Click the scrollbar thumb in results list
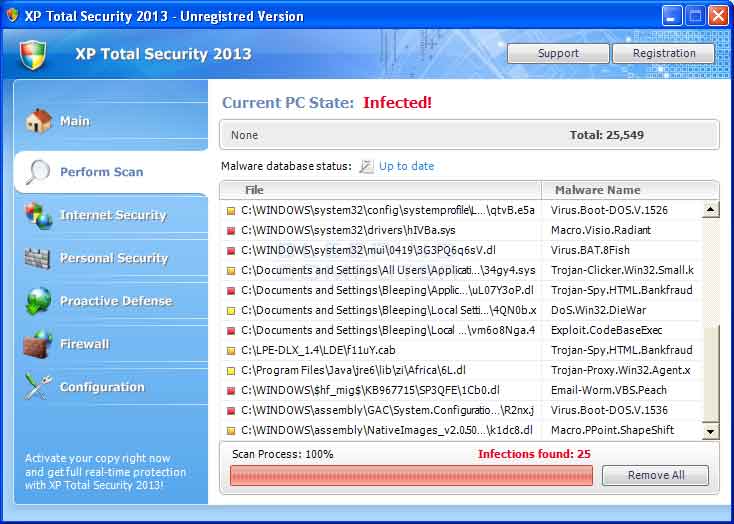Viewport: 734px width, 524px height. (x=711, y=375)
